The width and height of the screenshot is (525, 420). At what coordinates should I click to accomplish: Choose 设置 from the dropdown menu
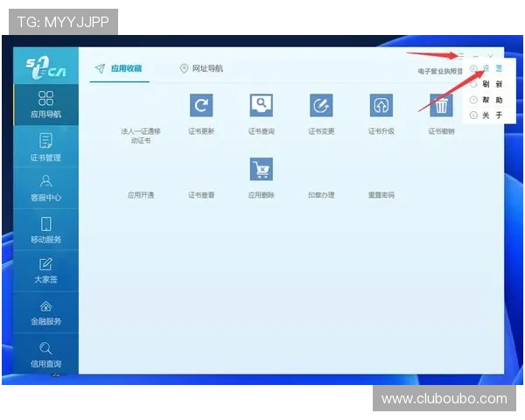click(487, 68)
